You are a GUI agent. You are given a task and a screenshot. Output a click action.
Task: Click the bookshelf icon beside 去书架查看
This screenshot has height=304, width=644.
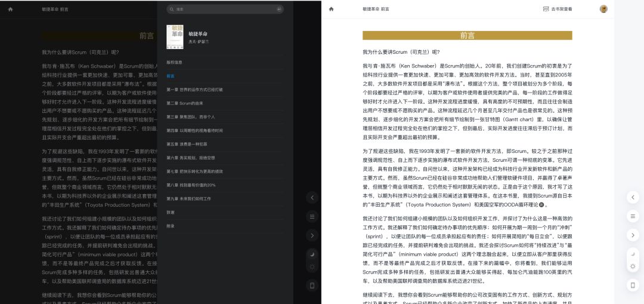[x=546, y=9]
